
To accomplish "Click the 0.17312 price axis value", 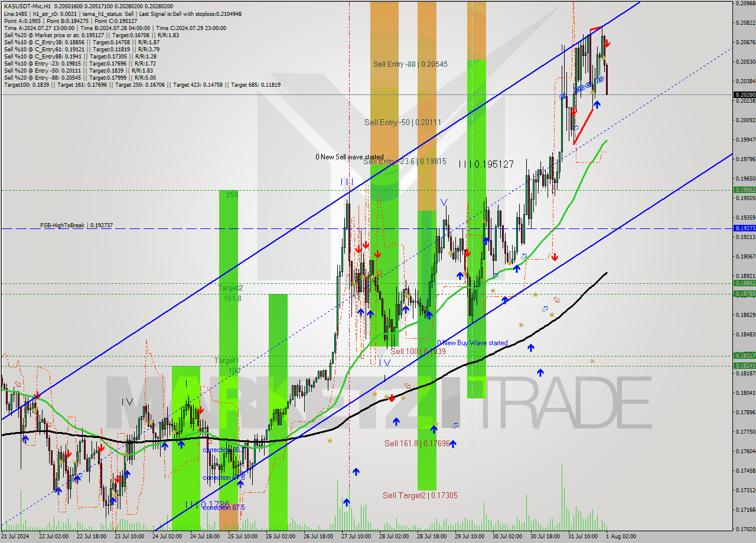I will click(745, 490).
